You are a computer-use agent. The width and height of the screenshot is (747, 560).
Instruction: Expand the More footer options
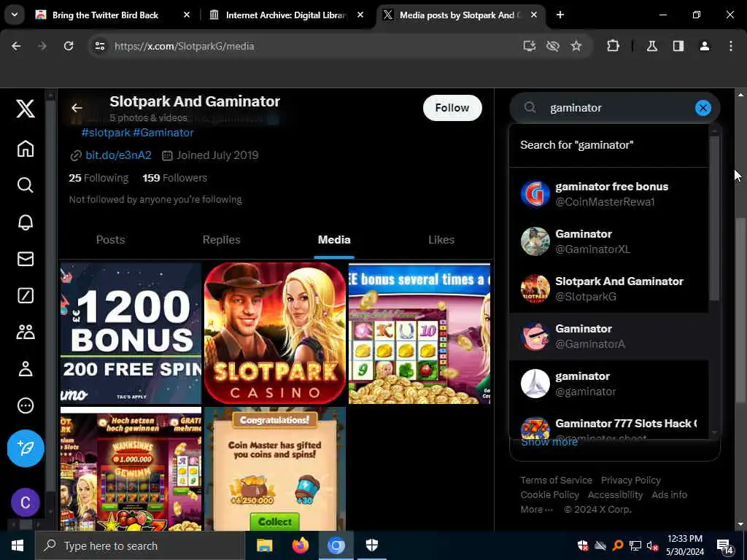tap(536, 510)
